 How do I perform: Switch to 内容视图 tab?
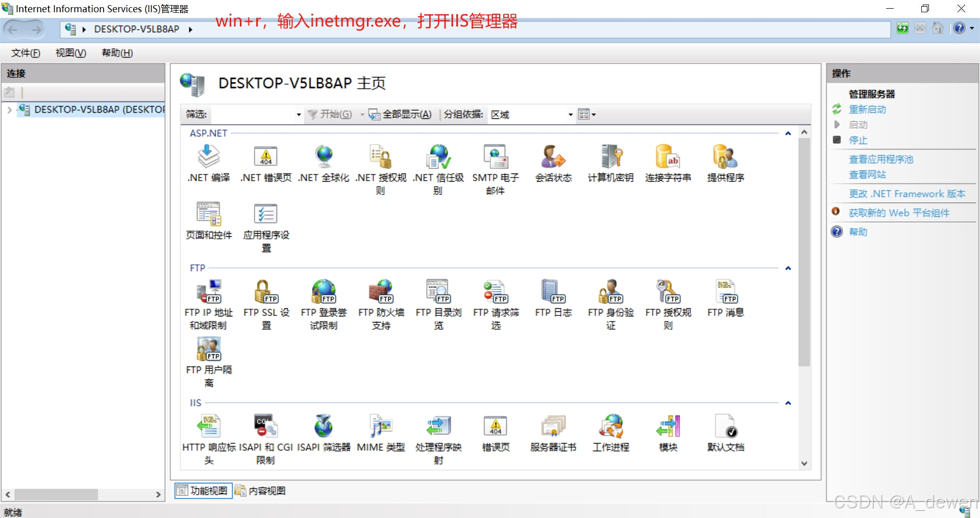(261, 490)
